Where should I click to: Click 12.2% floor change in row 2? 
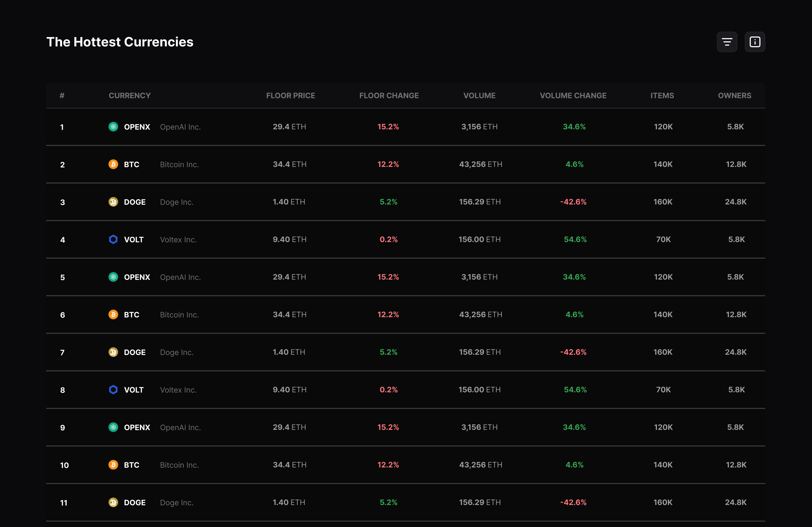[x=388, y=164]
